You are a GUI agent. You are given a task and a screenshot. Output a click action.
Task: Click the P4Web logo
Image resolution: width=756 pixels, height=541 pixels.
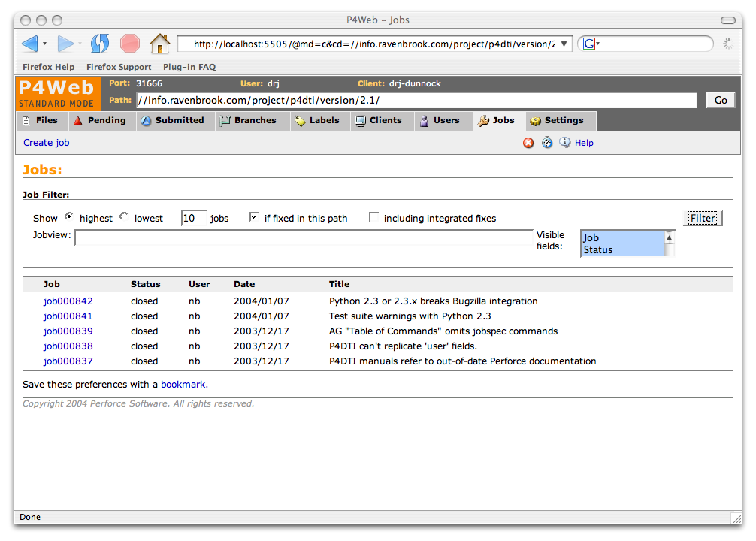click(57, 92)
